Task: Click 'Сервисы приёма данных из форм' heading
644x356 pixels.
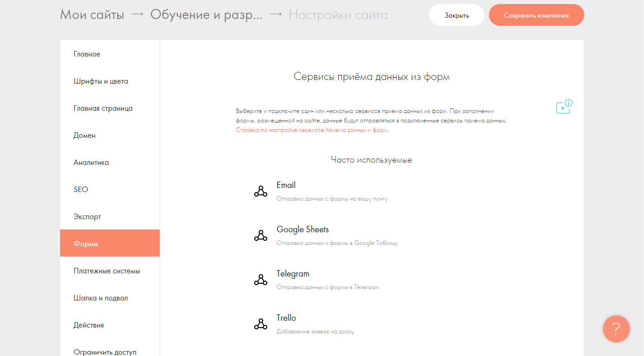Action: (x=372, y=77)
